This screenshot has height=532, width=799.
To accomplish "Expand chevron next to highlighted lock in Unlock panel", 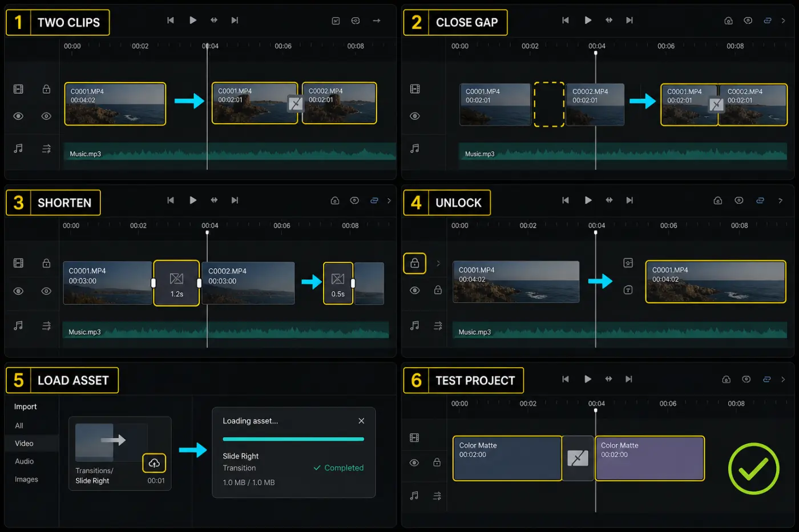I will (438, 263).
